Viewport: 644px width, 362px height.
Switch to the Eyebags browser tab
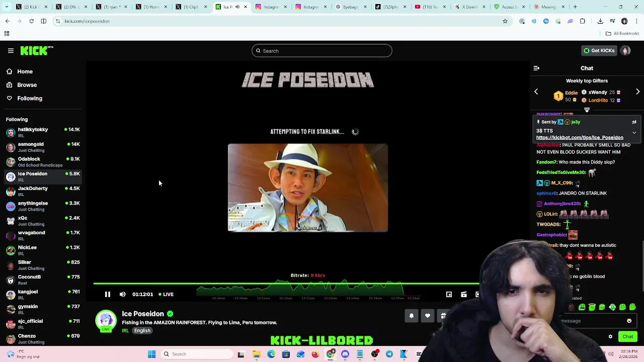coord(351,7)
